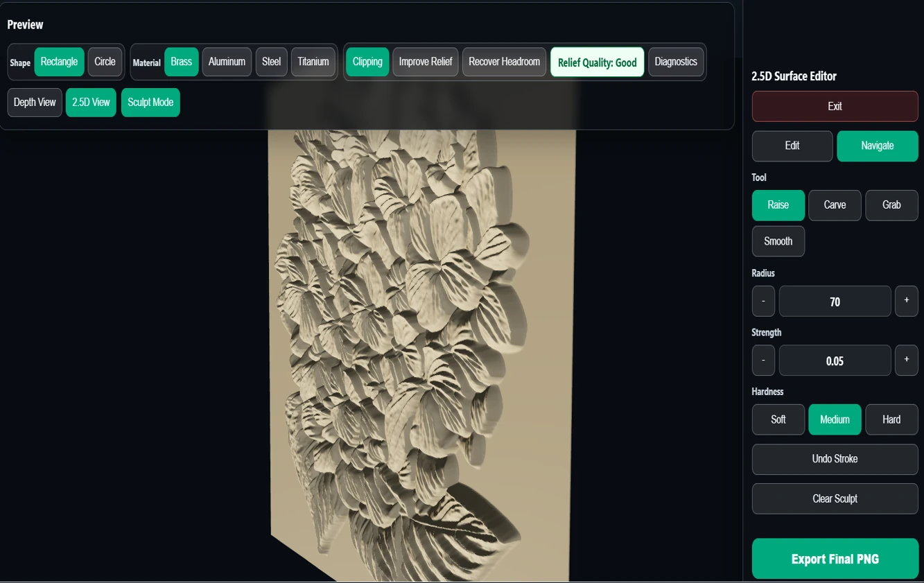Set Hardness to Soft
The height and width of the screenshot is (583, 924).
click(778, 419)
